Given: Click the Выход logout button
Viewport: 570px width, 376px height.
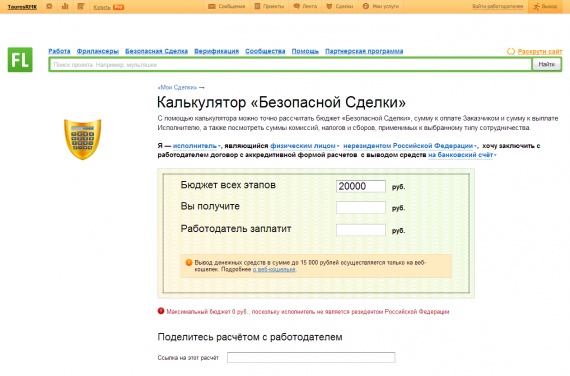Looking at the screenshot, I should (545, 7).
